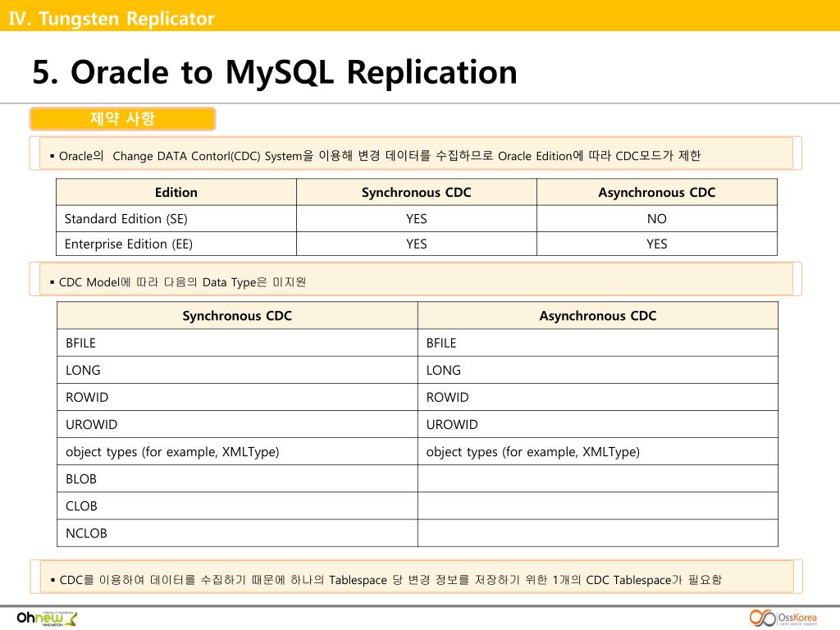Click Asynchronous 'object types (for example, XMLType)' cell
The image size is (840, 630).
tap(598, 452)
